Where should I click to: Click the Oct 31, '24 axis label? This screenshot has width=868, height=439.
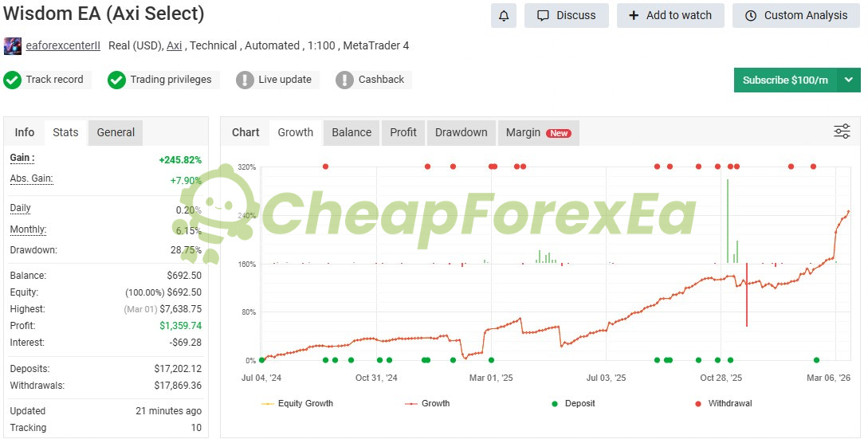click(x=376, y=378)
